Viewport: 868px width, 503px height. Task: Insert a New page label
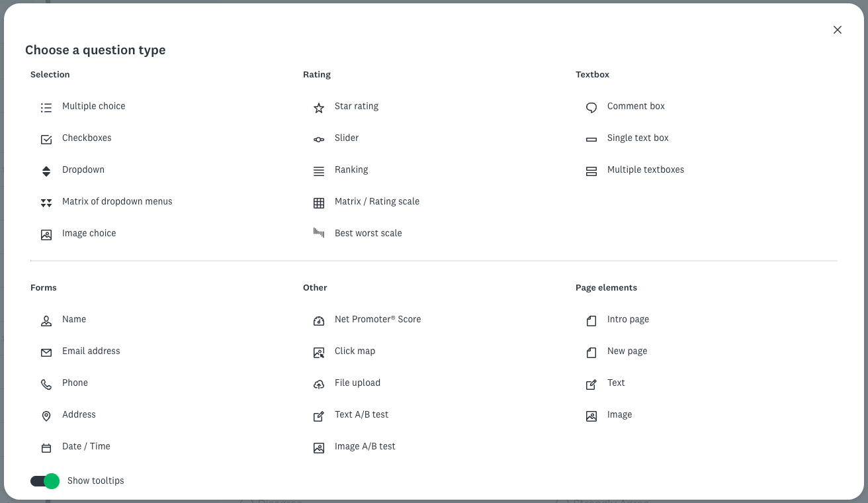(x=627, y=351)
